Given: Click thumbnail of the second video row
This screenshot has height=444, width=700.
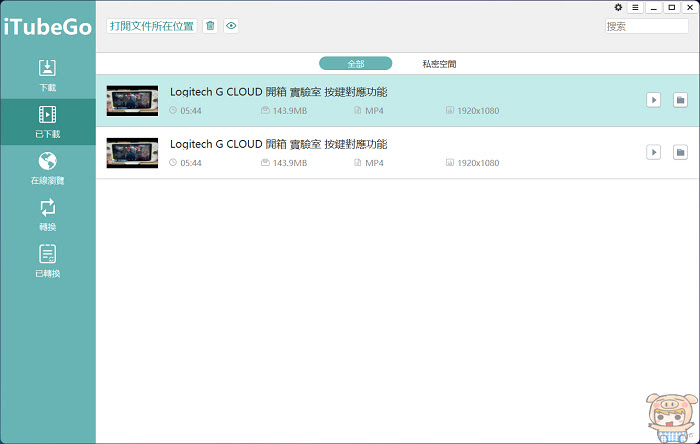Looking at the screenshot, I should click(132, 153).
